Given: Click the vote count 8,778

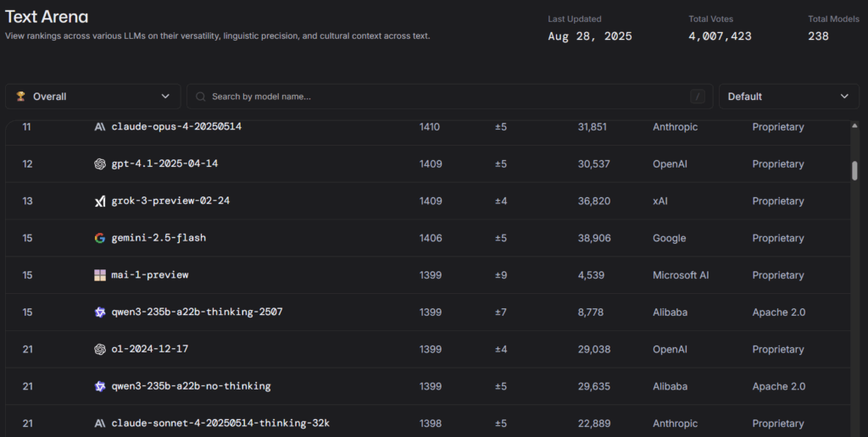Looking at the screenshot, I should 591,312.
